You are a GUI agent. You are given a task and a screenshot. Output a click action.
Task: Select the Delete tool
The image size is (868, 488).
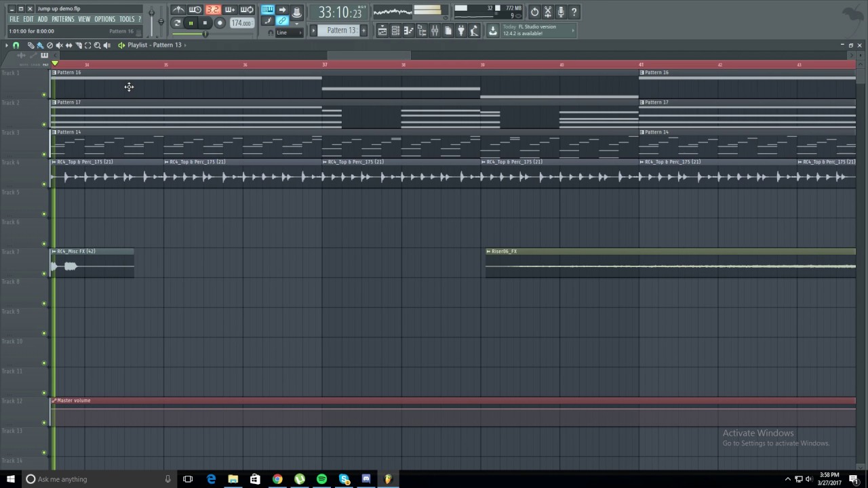[x=50, y=45]
